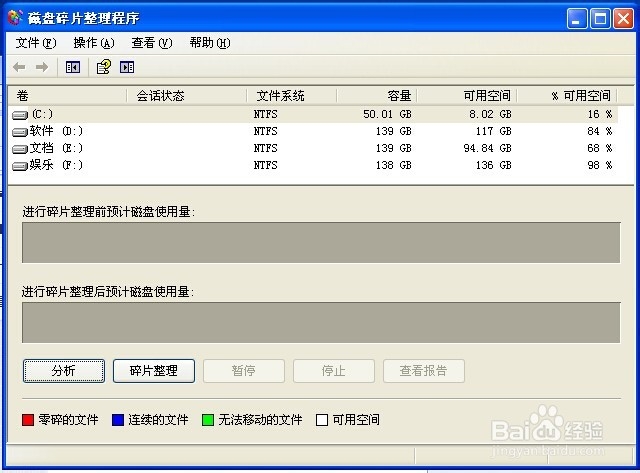Click the 停止 button
The width and height of the screenshot is (640, 473).
point(333,371)
